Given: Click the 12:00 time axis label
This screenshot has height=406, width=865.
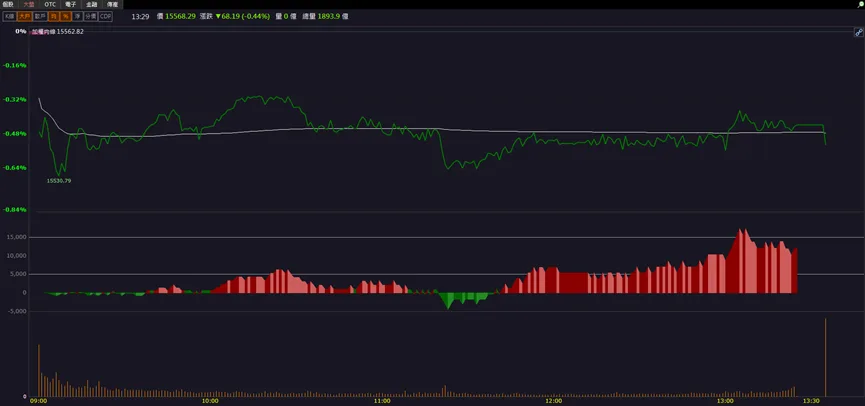Looking at the screenshot, I should [554, 401].
